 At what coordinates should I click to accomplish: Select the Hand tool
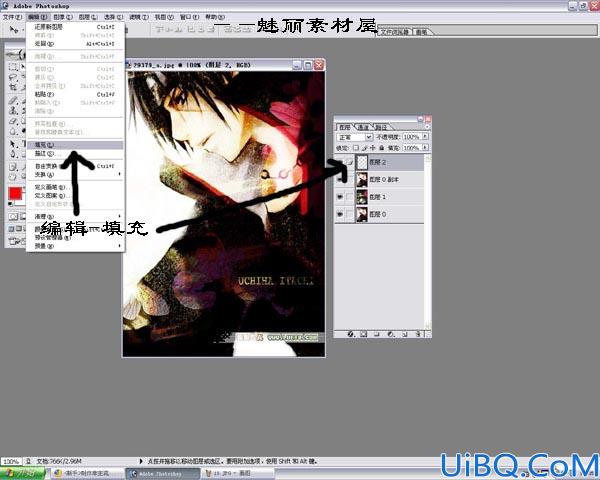tap(13, 177)
